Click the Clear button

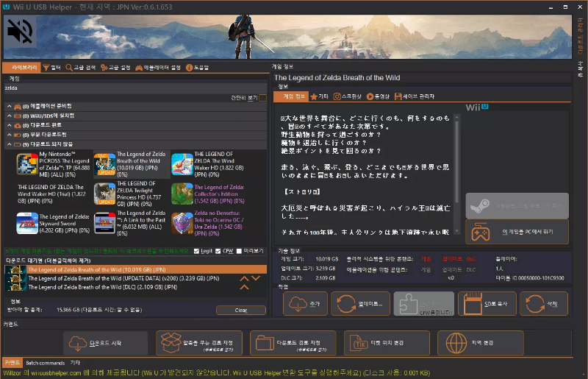241,311
